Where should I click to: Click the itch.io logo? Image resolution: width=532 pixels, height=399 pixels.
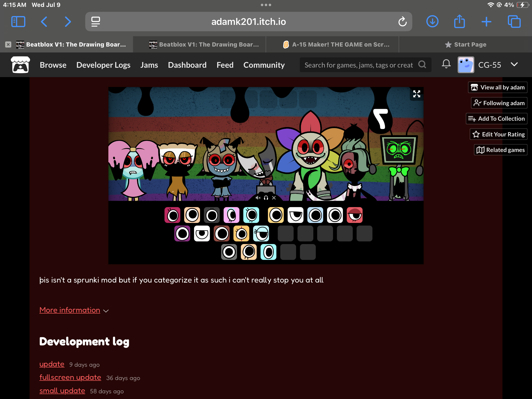coord(20,65)
